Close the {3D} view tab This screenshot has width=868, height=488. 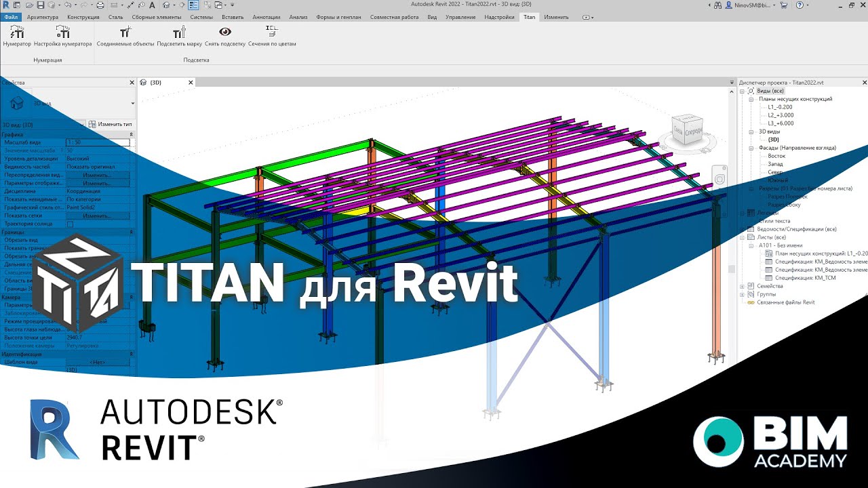[x=191, y=82]
